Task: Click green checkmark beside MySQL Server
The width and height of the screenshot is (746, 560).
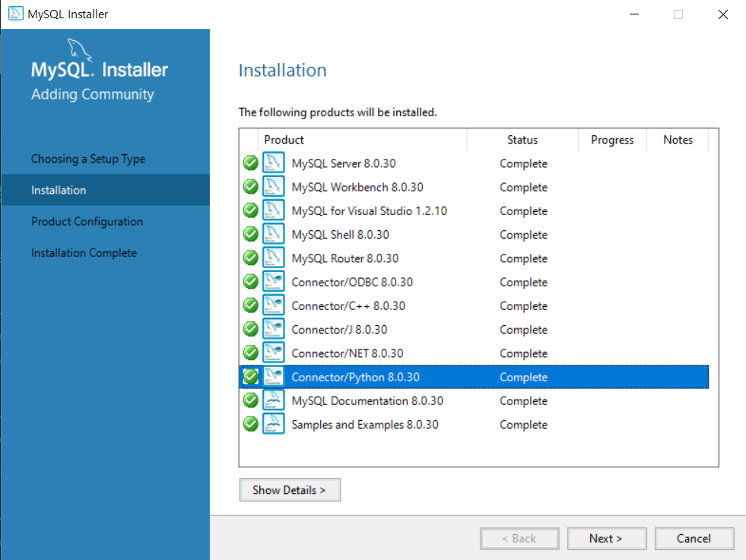Action: click(x=251, y=163)
